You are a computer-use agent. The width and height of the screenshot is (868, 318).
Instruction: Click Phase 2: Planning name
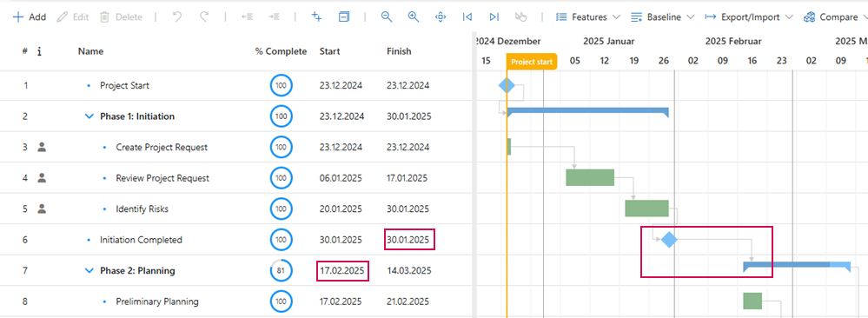pyautogui.click(x=138, y=271)
